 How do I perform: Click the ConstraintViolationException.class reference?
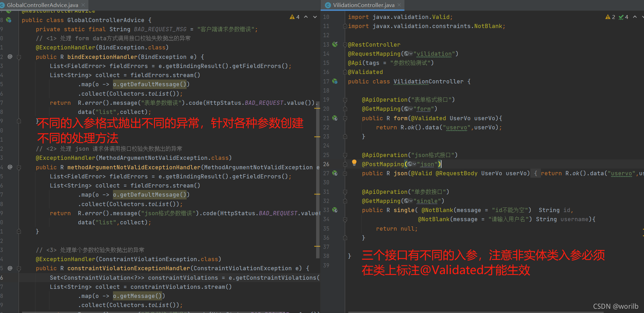click(158, 259)
